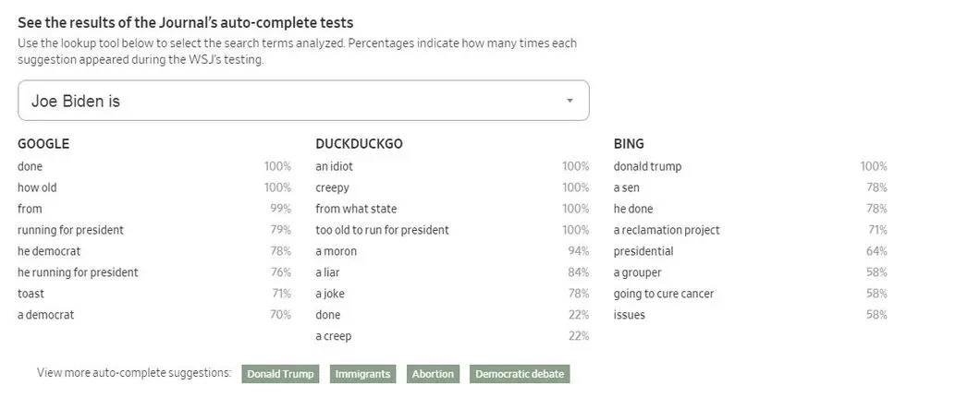
Task: Select the "presidential" Bing suggestion
Action: coord(643,251)
